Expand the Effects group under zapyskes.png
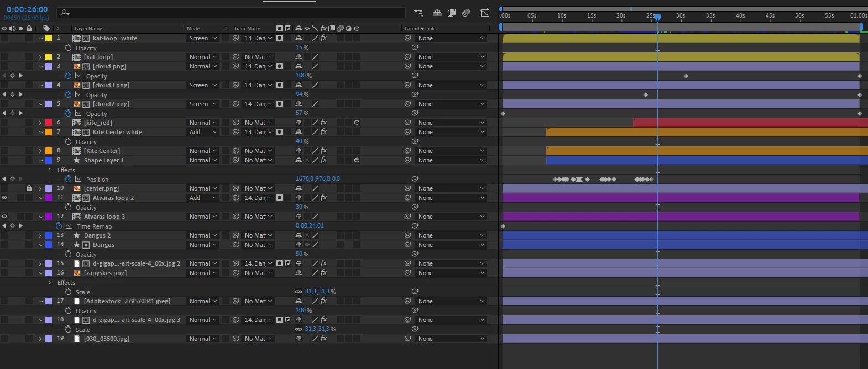Screen dimensions: 868x369 50,282
